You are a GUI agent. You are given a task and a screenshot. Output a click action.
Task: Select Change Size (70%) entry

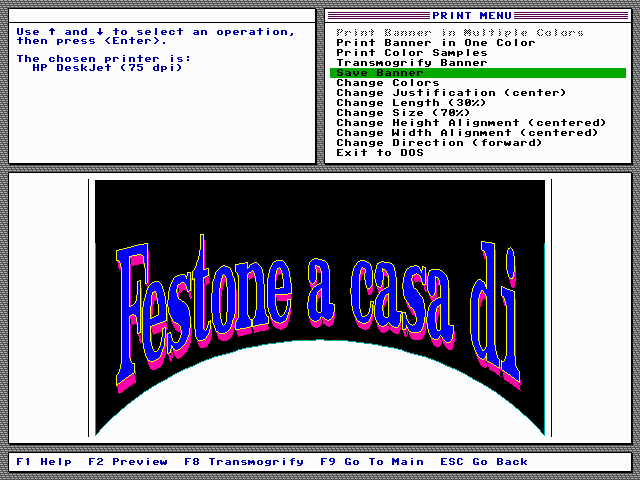(x=403, y=113)
